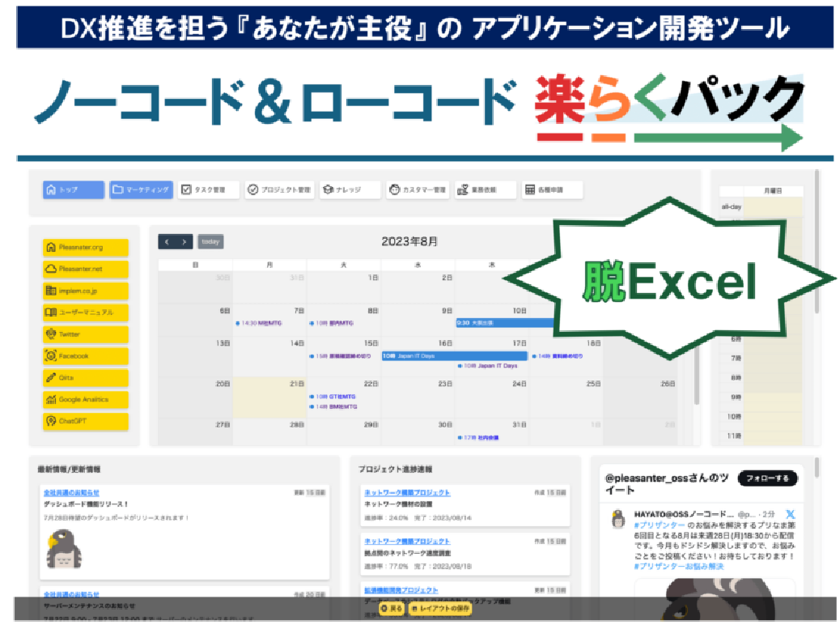Open the ChatGPT sidebar link
Viewport: 840px width, 625px height.
click(86, 421)
